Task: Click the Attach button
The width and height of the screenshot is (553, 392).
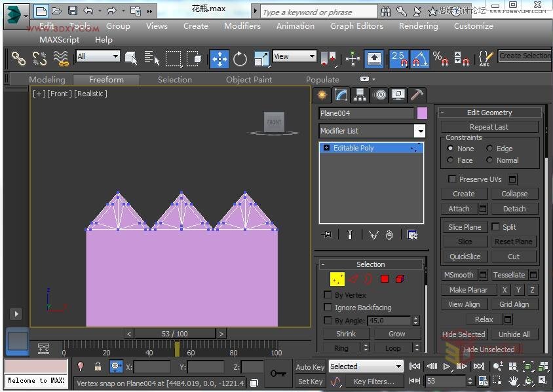Action: (459, 209)
